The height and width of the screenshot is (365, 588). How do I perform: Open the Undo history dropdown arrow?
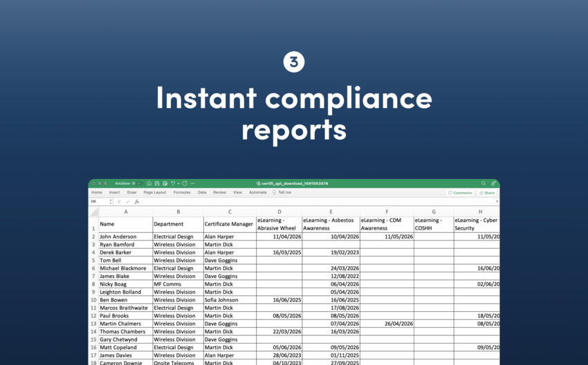click(178, 184)
